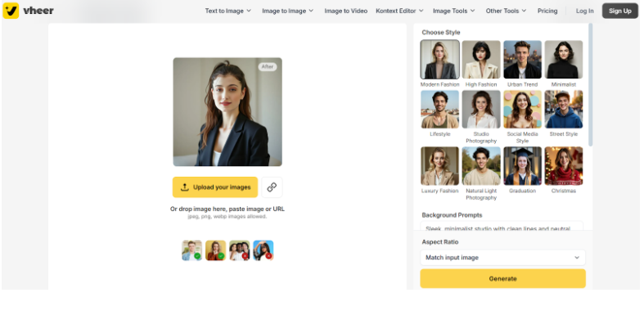Screen dimensions: 644x311
Task: Click Upload your images button
Action: [215, 187]
